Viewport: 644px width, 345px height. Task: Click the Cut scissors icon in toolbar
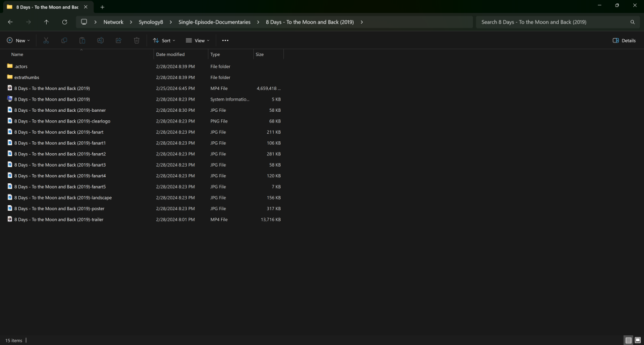(46, 40)
